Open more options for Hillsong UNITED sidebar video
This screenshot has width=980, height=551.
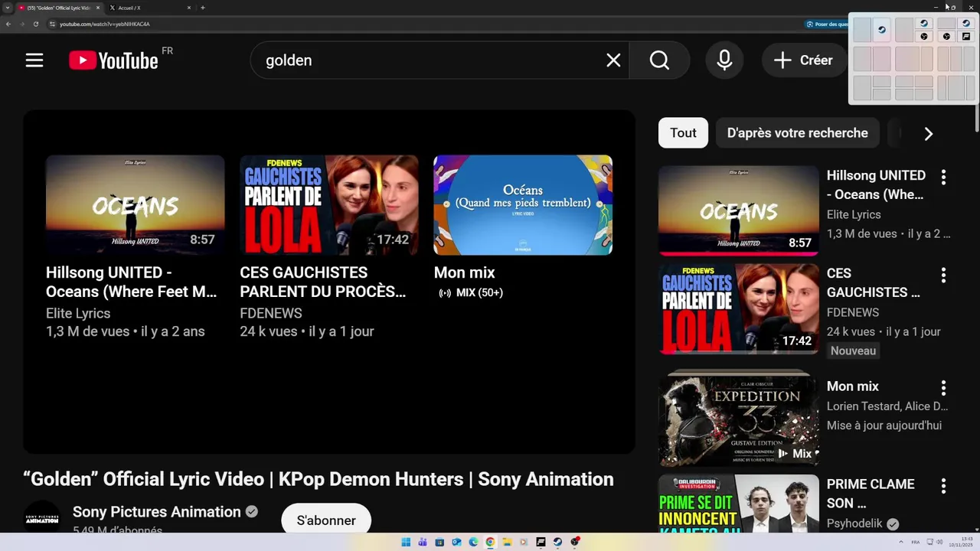[943, 177]
